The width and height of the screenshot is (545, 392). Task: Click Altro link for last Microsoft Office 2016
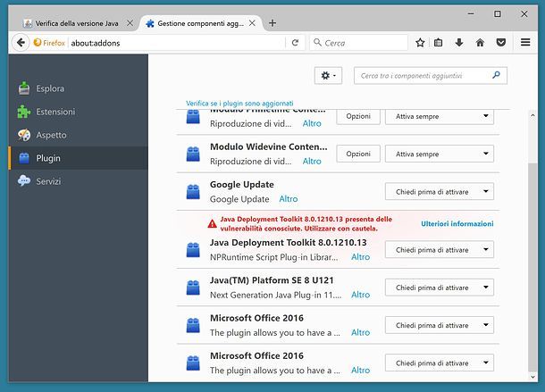(x=360, y=370)
